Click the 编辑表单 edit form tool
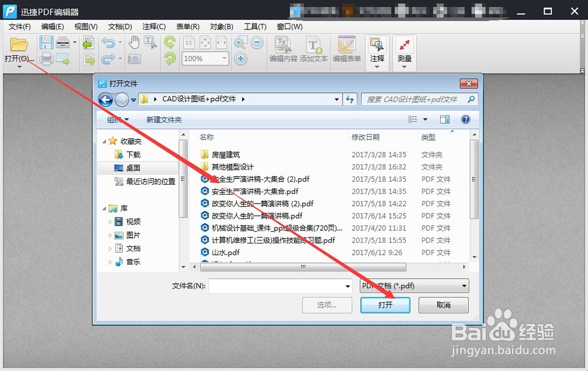 347,49
